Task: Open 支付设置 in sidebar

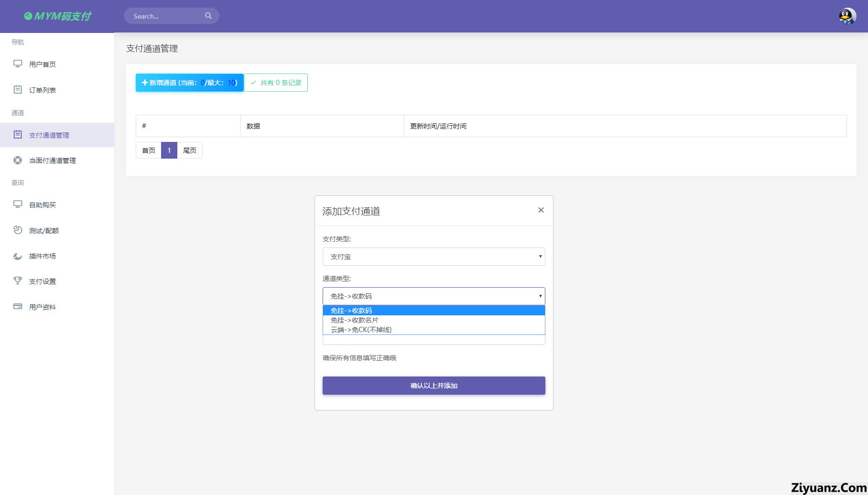Action: coord(57,281)
